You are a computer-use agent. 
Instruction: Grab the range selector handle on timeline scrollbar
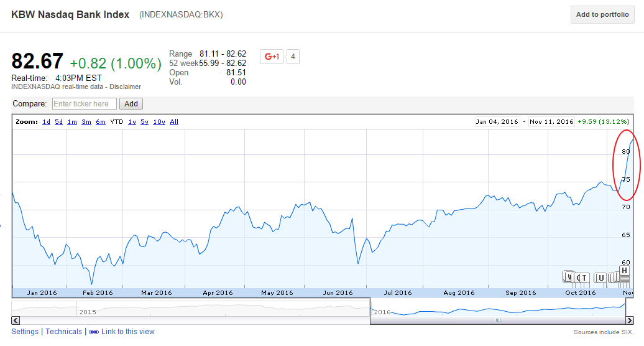[498, 320]
